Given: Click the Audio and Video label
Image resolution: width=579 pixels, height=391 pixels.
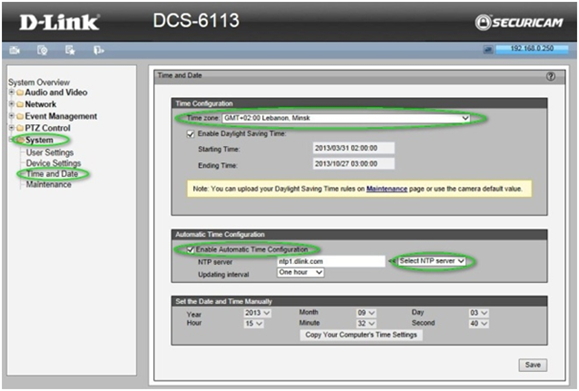Looking at the screenshot, I should tap(56, 93).
